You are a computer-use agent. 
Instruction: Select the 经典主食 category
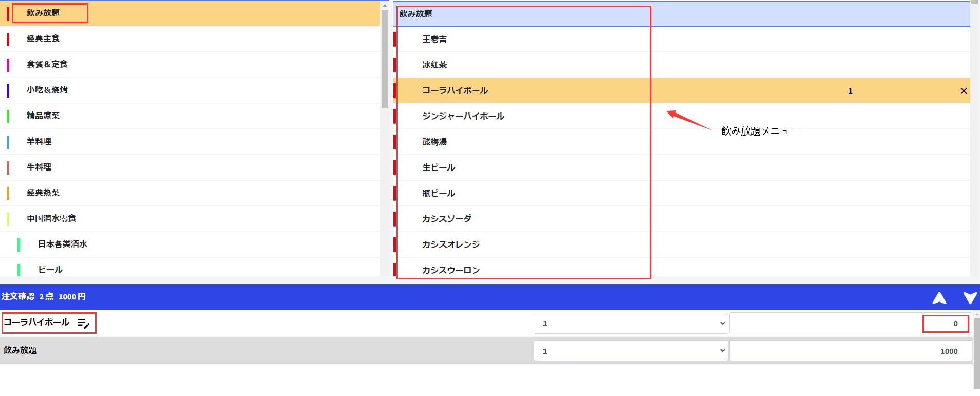pyautogui.click(x=44, y=39)
